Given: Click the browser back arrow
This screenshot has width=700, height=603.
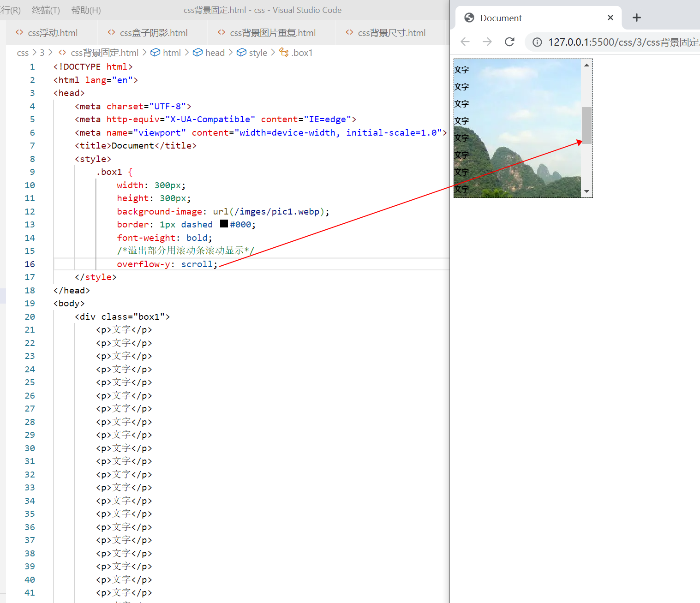Looking at the screenshot, I should [x=465, y=42].
